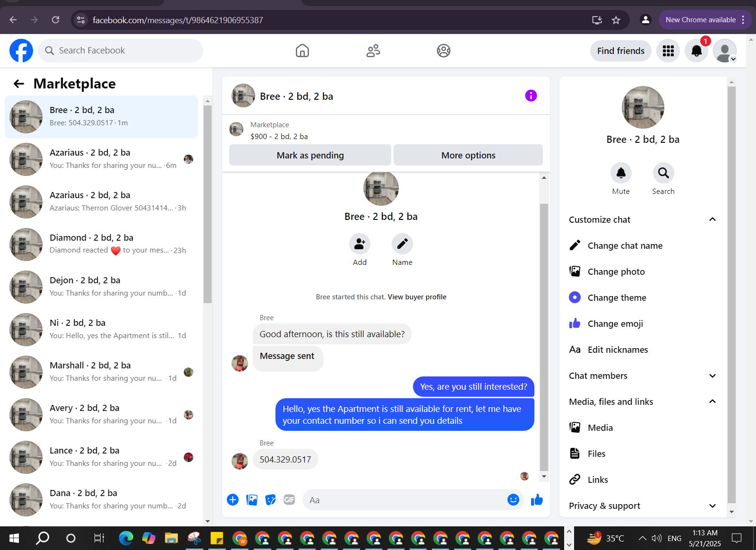The height and width of the screenshot is (550, 756).
Task: Collapse Media, files and links section
Action: tap(643, 402)
